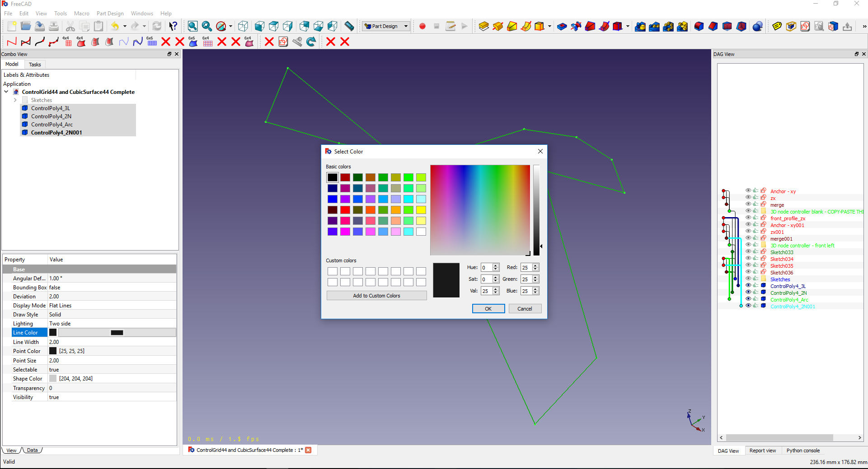Click the Open document folder icon
Image resolution: width=868 pixels, height=469 pixels.
(x=26, y=26)
